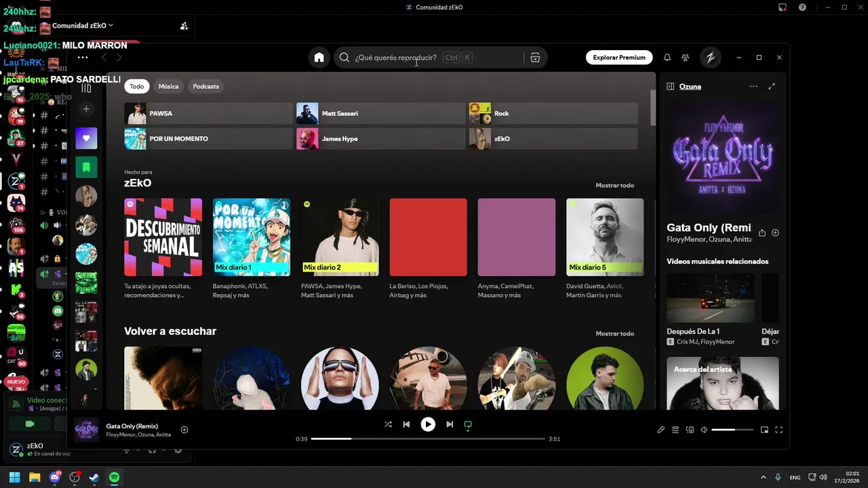Open the playback Queue icon
The image size is (868, 488).
tap(675, 430)
